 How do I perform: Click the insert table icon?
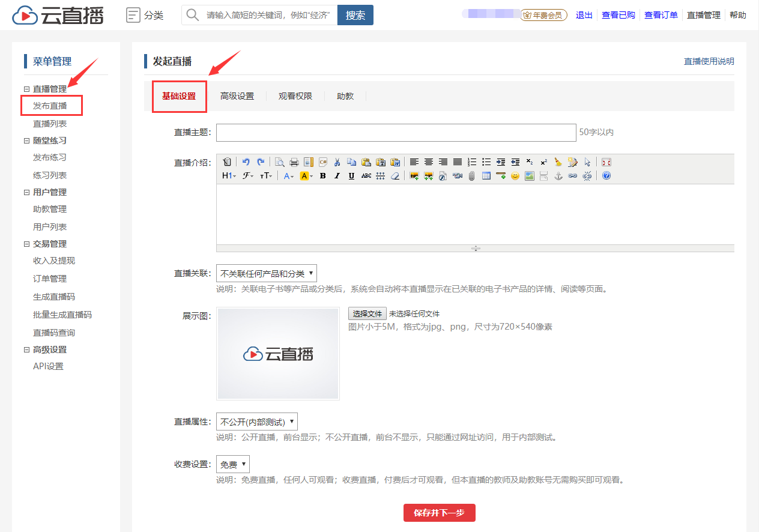coord(486,176)
